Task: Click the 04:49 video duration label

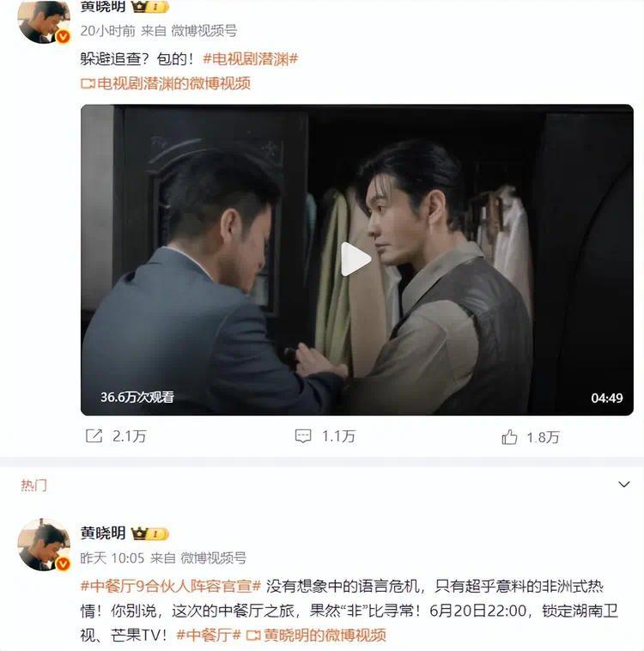Action: [x=606, y=399]
